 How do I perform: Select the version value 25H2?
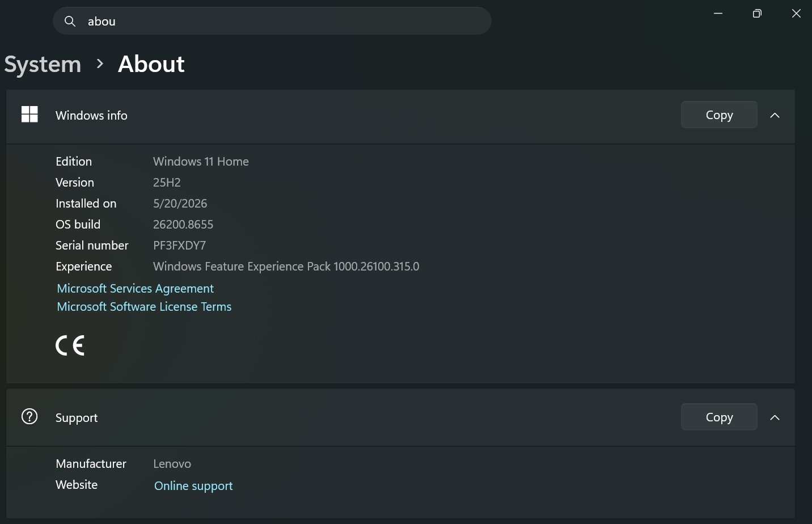(x=167, y=183)
